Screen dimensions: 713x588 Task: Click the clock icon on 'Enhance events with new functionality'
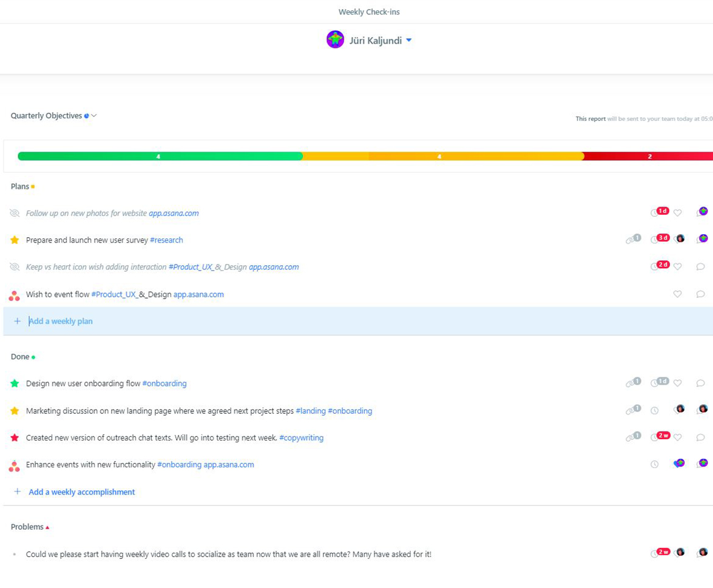click(x=654, y=464)
